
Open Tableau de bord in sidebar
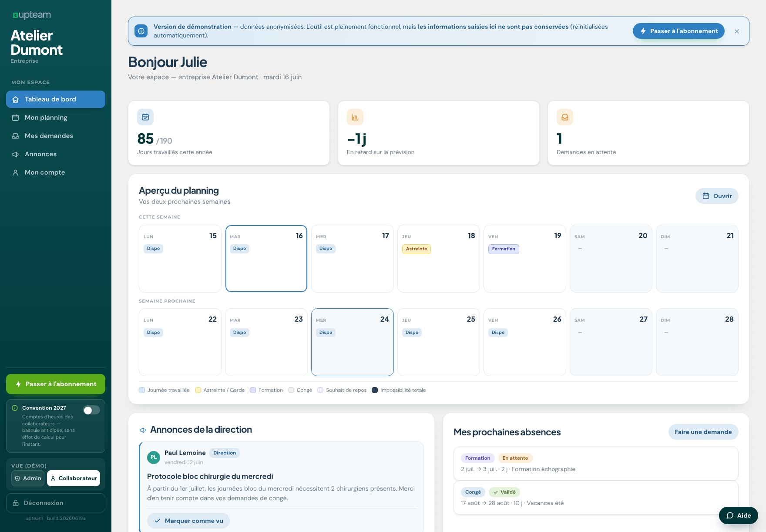(56, 99)
